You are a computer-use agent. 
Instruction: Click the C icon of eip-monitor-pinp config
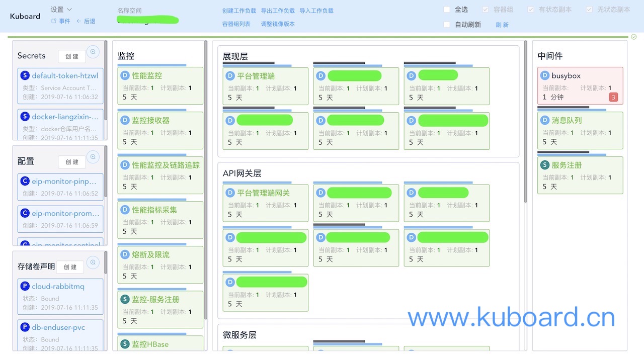(25, 181)
